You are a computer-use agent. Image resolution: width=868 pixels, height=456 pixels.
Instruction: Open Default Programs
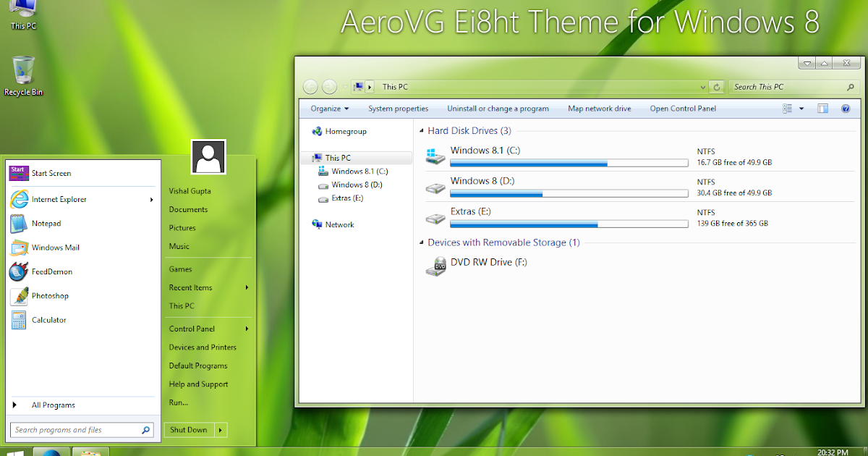198,366
